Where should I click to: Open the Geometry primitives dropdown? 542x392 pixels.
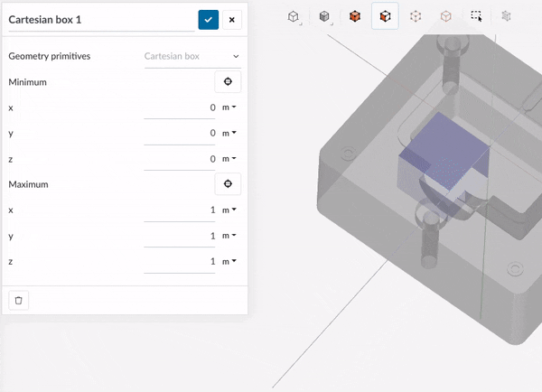tap(192, 56)
